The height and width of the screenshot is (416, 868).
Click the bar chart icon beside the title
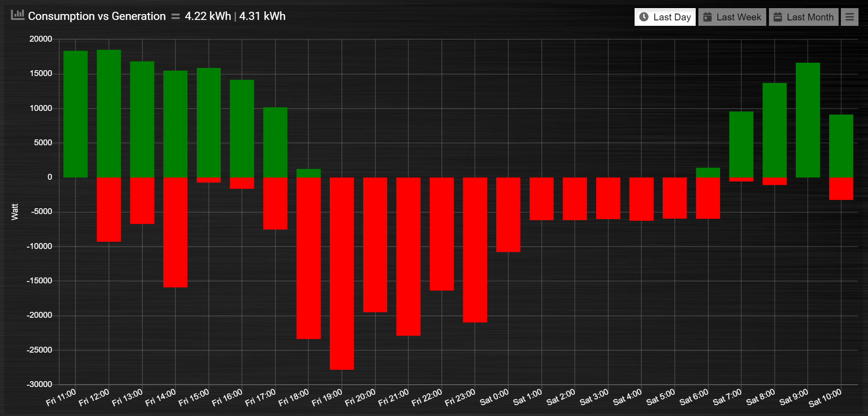tap(18, 15)
